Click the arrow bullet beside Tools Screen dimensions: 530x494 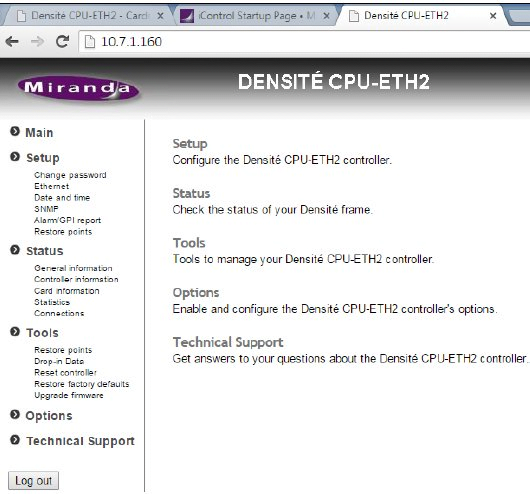tap(15, 332)
